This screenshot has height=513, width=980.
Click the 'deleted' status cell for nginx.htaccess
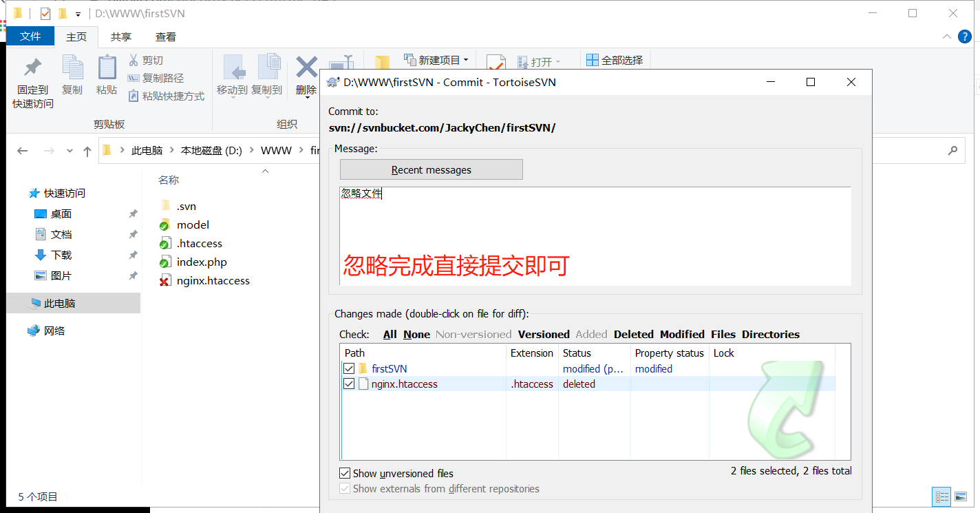point(579,384)
